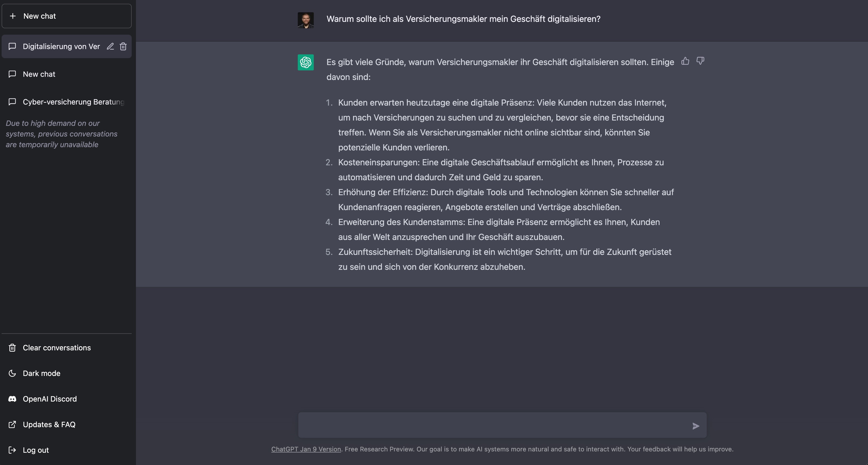The height and width of the screenshot is (465, 868).
Task: Open the ChatGPT Jan 9 Version link
Action: (306, 449)
